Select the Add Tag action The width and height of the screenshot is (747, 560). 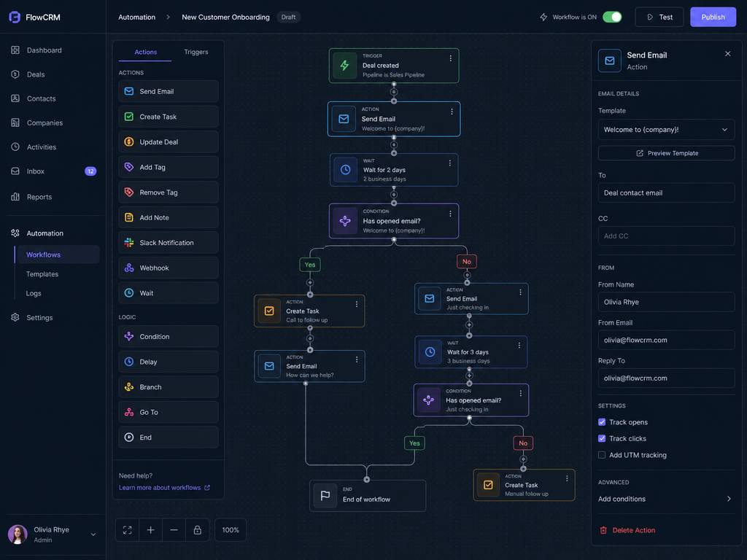coord(169,167)
